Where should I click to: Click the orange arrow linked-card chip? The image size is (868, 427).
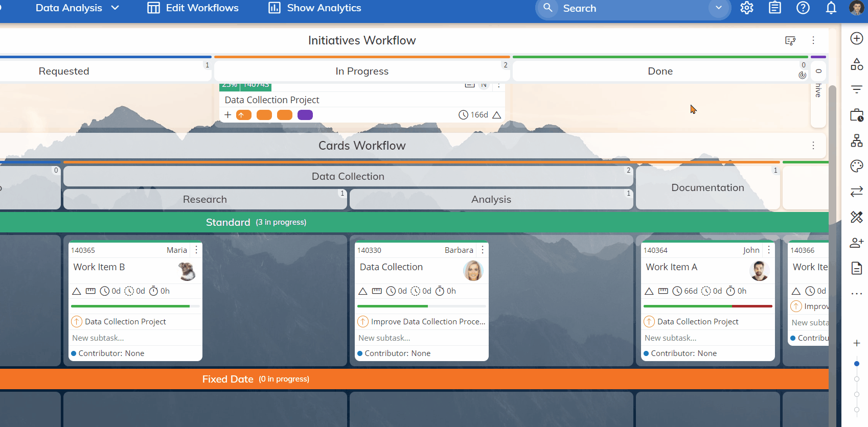(244, 115)
